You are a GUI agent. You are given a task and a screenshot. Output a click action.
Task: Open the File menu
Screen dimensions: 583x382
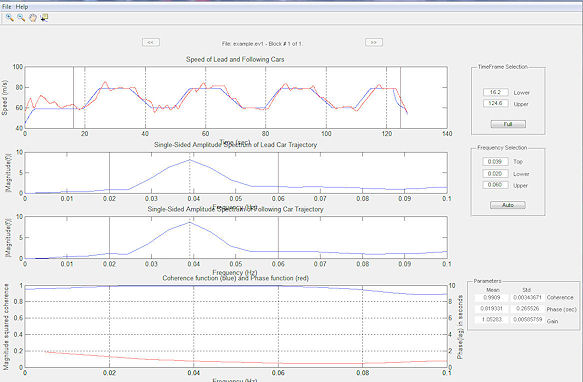tap(7, 7)
